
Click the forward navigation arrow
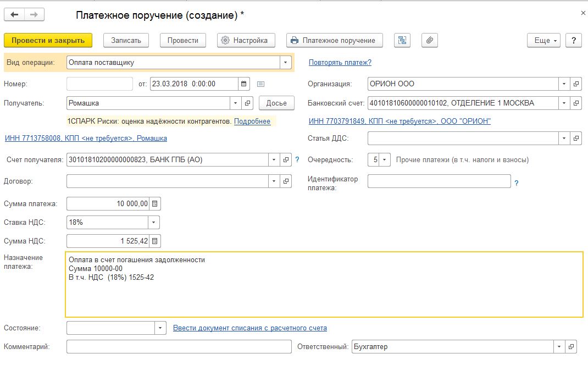34,15
